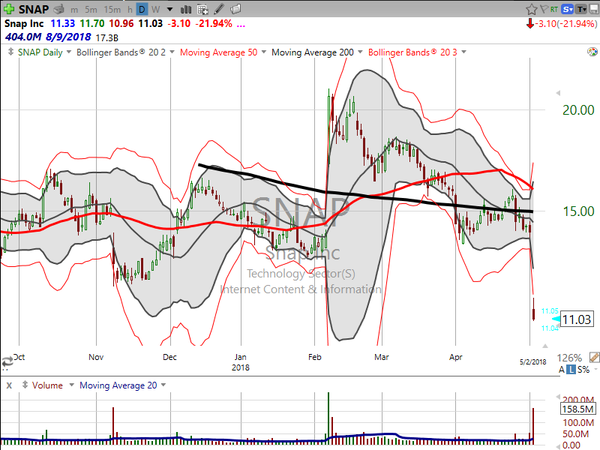Expand the Moving Average 50 dropdown
The width and height of the screenshot is (600, 450).
coord(264,52)
